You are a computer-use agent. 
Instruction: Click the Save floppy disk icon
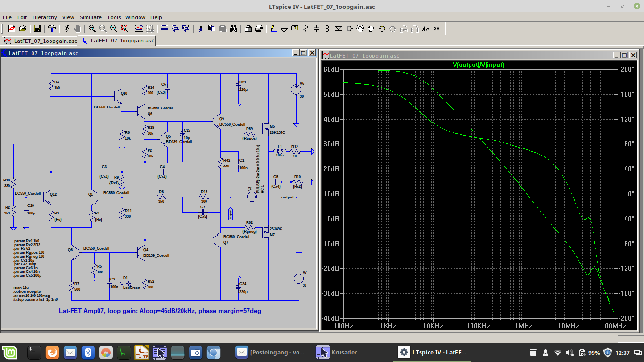click(x=37, y=29)
